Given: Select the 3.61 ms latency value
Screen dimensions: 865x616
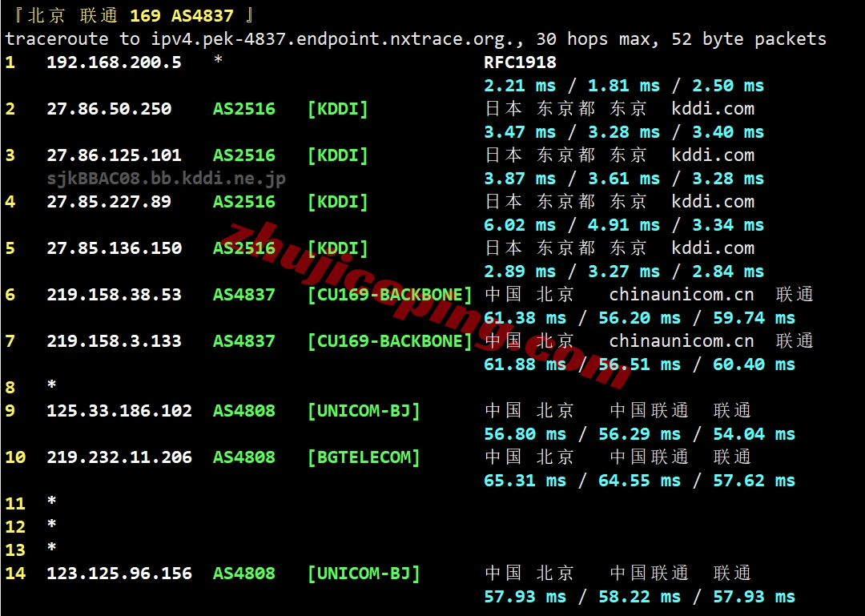Looking at the screenshot, I should coord(624,179).
